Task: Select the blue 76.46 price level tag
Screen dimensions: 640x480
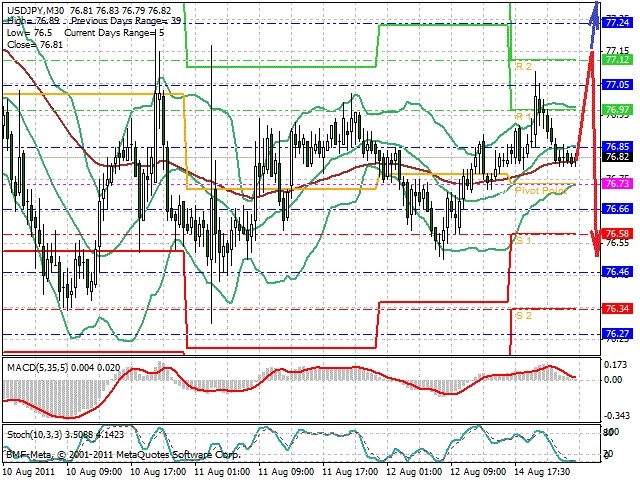Action: [x=618, y=271]
